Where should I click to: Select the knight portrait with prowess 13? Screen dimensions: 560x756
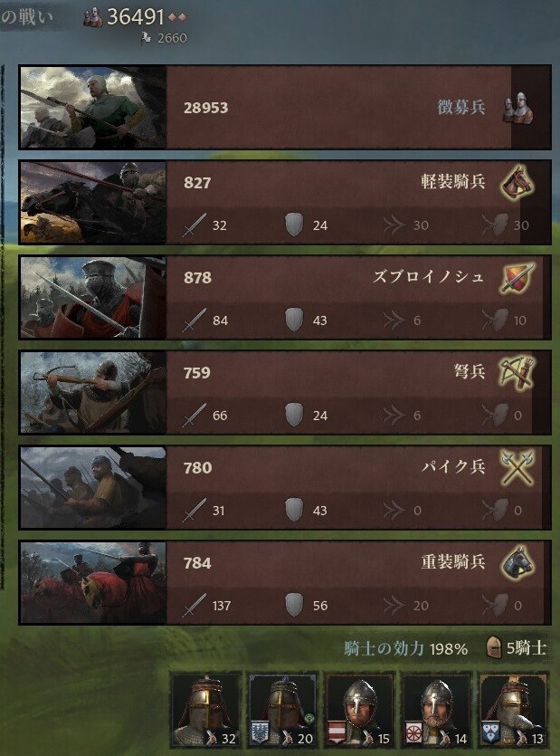click(x=514, y=709)
